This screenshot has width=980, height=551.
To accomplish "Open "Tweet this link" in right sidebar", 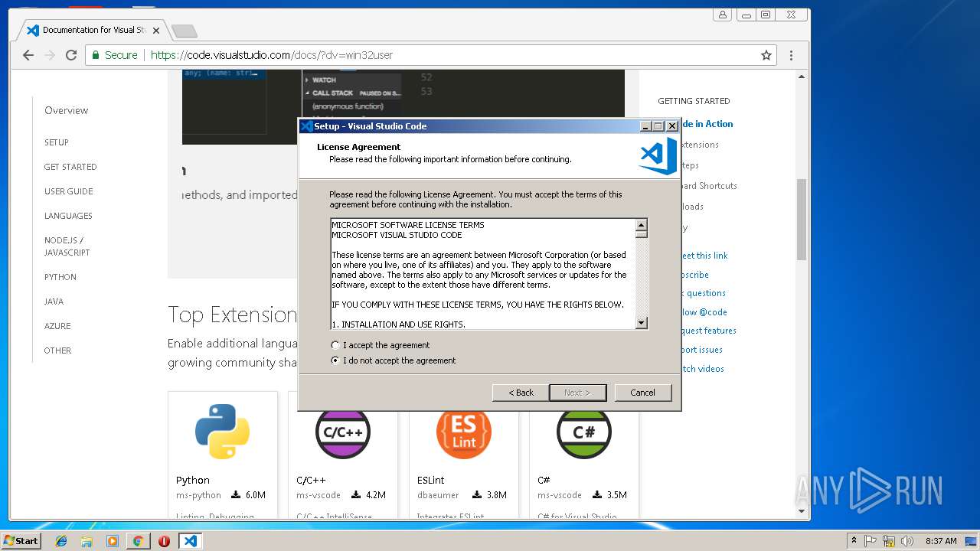I will (x=704, y=256).
